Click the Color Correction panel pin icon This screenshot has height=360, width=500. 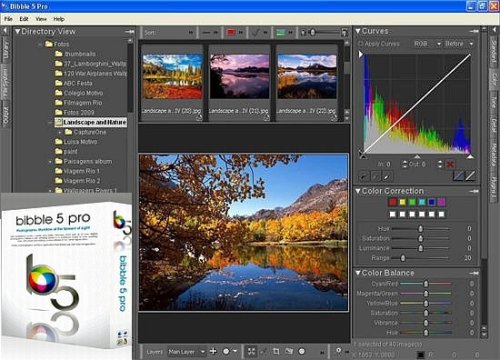(x=474, y=191)
